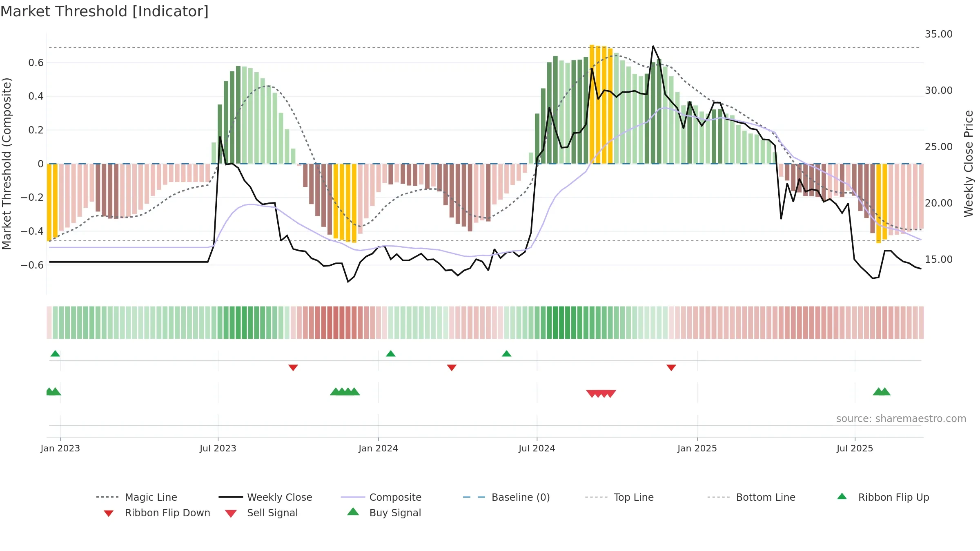Toggle the Weekly Close legend entry

pos(265,497)
